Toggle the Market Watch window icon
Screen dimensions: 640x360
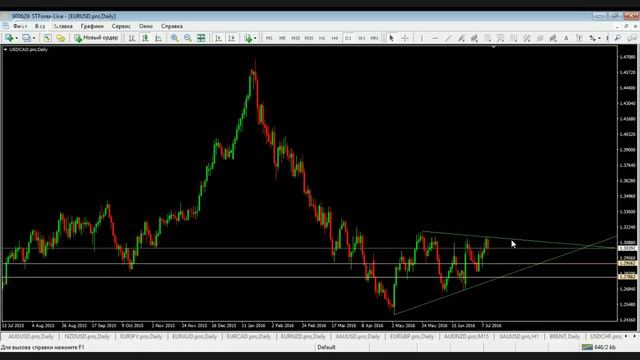coord(48,38)
